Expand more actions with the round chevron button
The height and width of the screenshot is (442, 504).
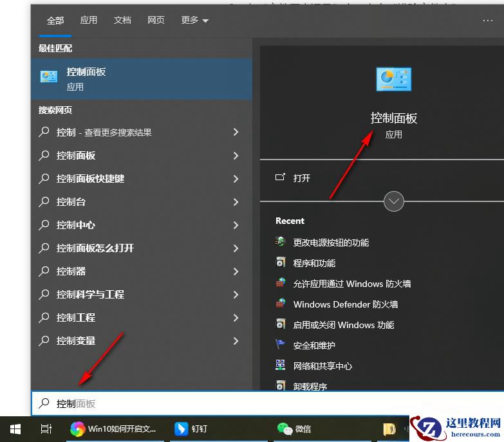pos(394,201)
